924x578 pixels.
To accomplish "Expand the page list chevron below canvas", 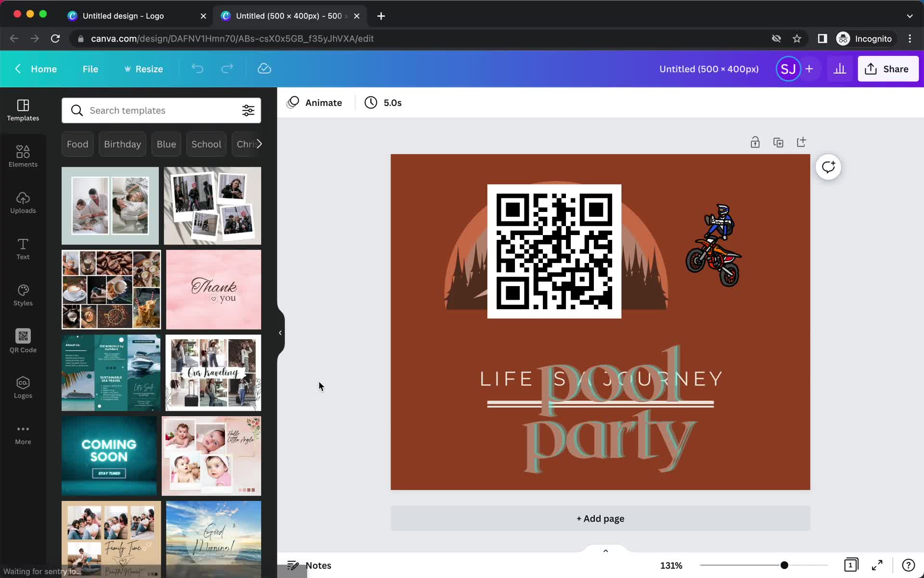I will 605,551.
